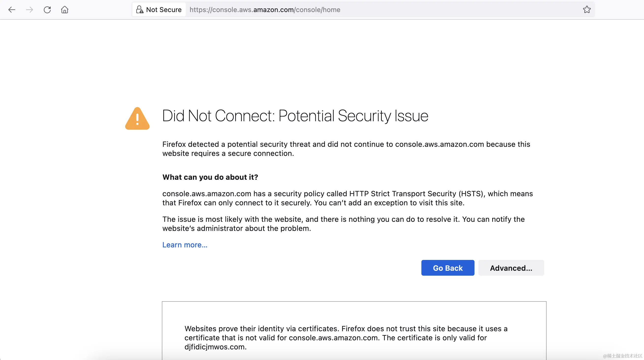Click the HSTS security policy paragraph
The image size is (644, 360).
[x=348, y=198]
